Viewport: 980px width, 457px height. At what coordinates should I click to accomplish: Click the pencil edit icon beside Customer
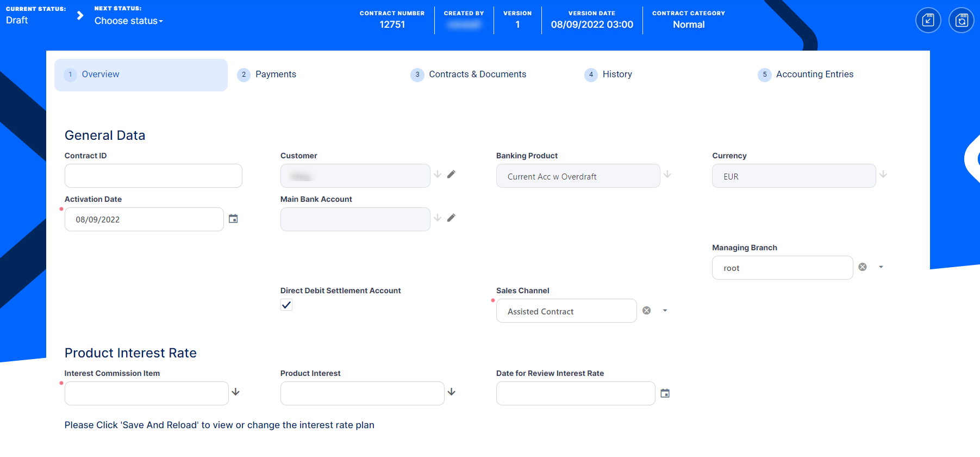tap(451, 175)
